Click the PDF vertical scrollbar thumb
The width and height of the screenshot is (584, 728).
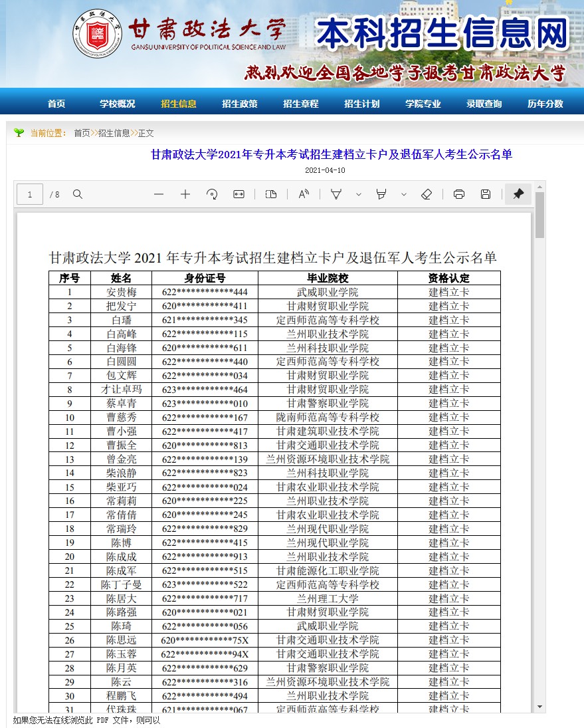[539, 215]
